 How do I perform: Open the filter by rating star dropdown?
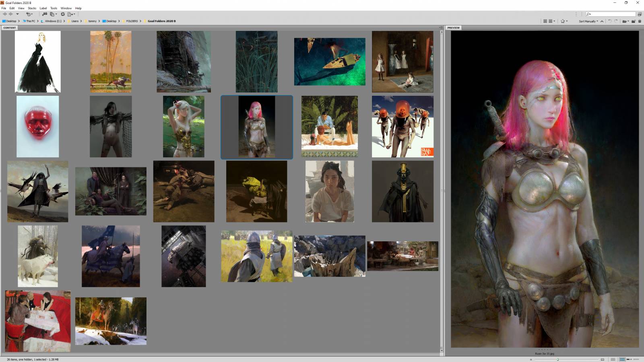(x=564, y=21)
